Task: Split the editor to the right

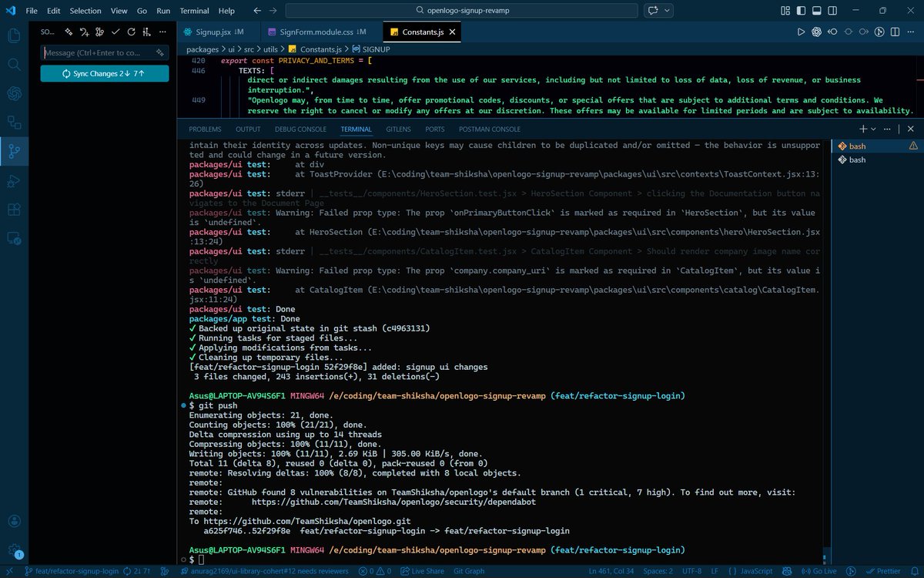Action: pyautogui.click(x=895, y=32)
